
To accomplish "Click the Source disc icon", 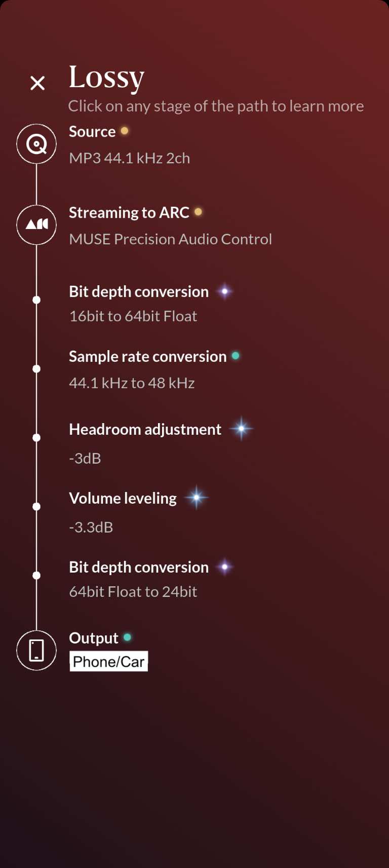I will pyautogui.click(x=36, y=144).
